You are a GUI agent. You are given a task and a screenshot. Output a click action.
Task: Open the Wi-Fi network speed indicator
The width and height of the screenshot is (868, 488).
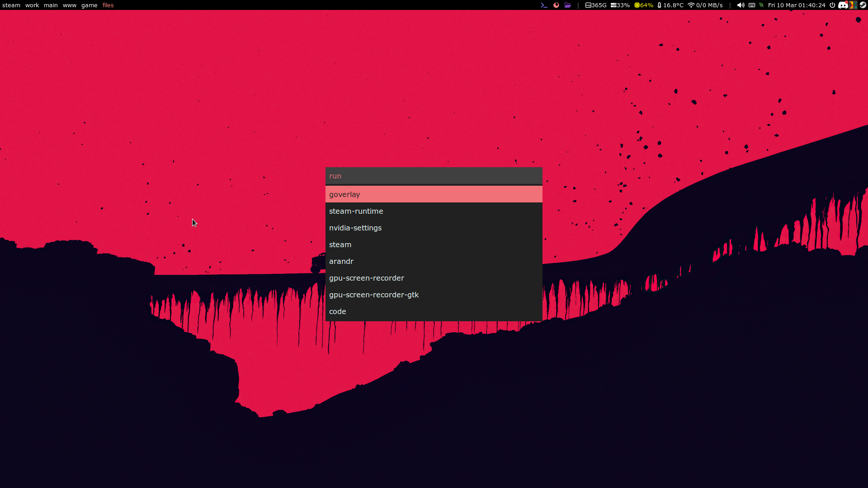pyautogui.click(x=705, y=5)
